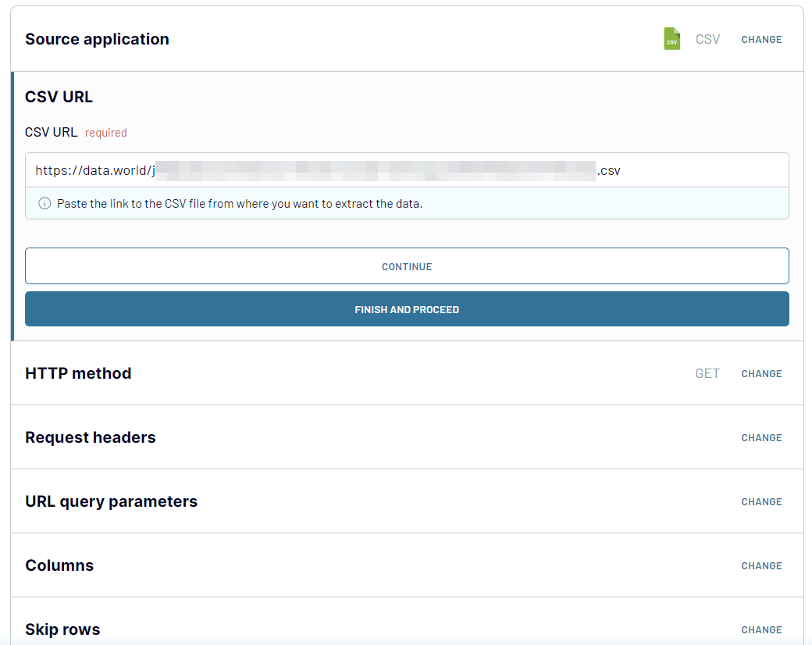The image size is (812, 645).
Task: Click the CSV URL input field
Action: tap(407, 170)
